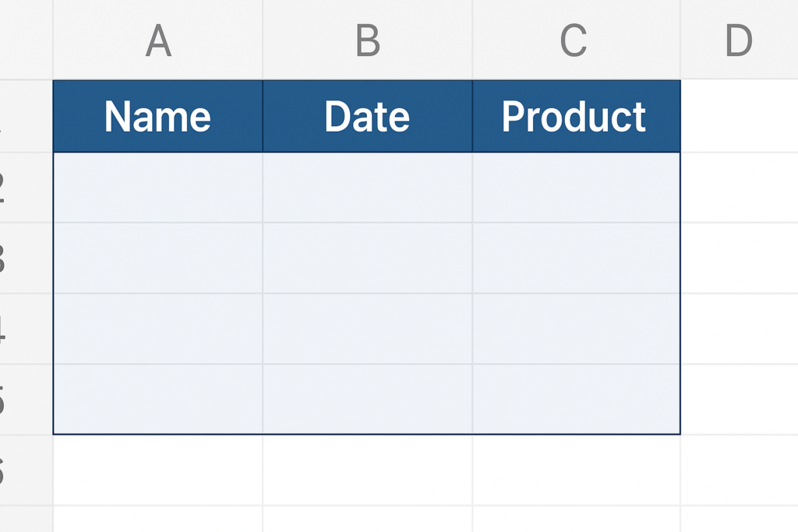Select row 2 header

point(26,187)
